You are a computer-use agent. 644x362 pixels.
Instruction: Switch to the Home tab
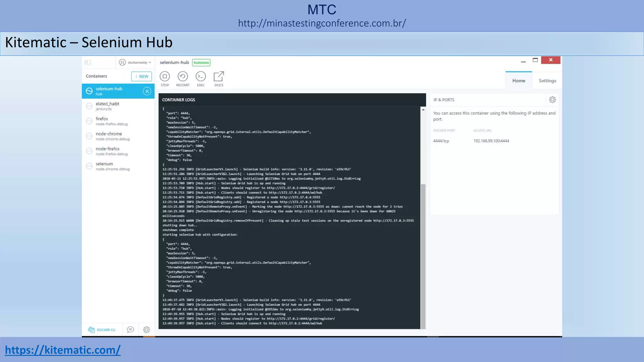[x=519, y=81]
